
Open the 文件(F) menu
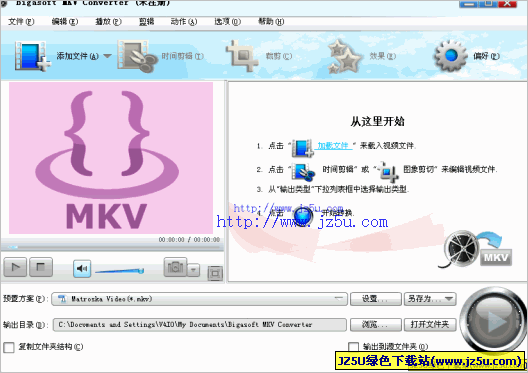[x=21, y=22]
